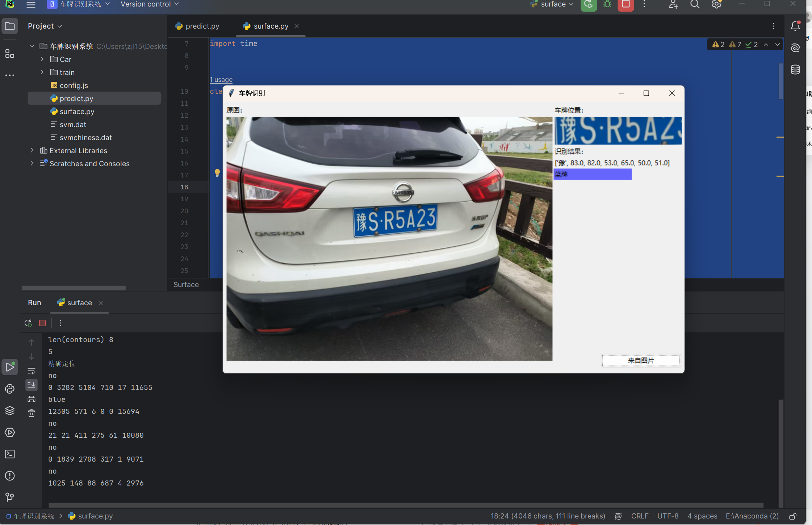
Task: Click the Debug bug icon
Action: [607, 5]
